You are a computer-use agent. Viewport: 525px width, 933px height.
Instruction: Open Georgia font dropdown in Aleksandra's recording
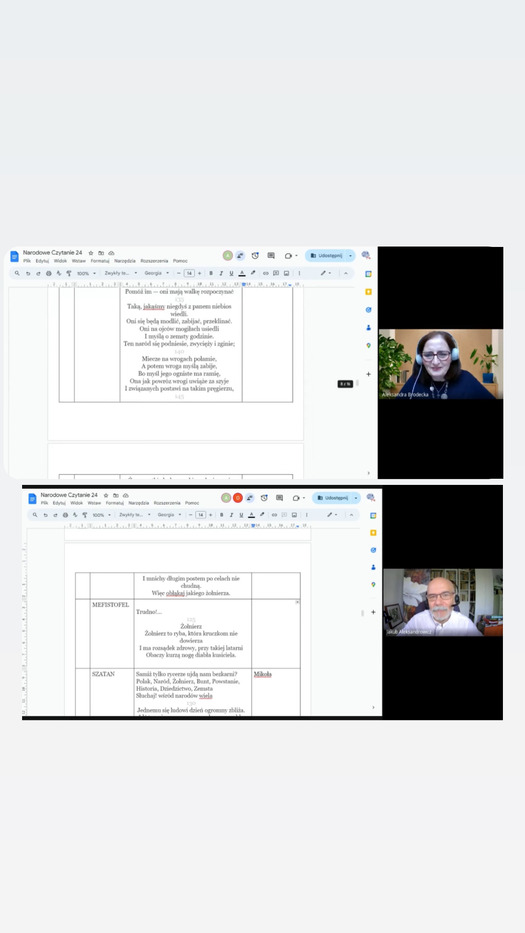point(157,273)
